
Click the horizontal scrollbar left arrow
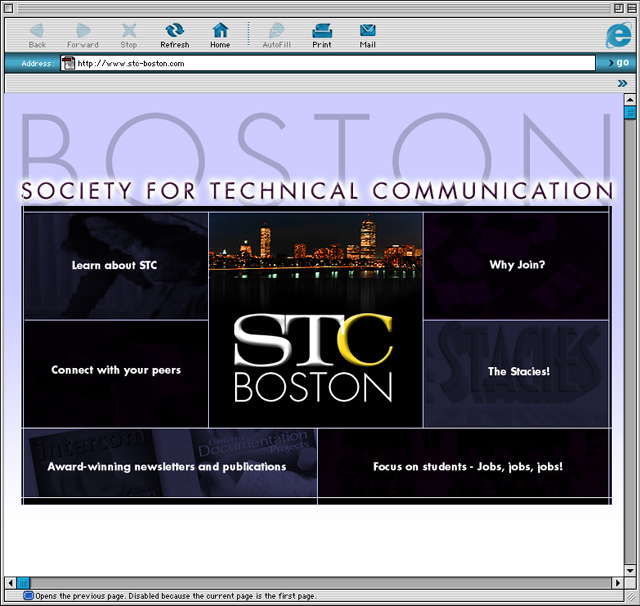point(11,583)
